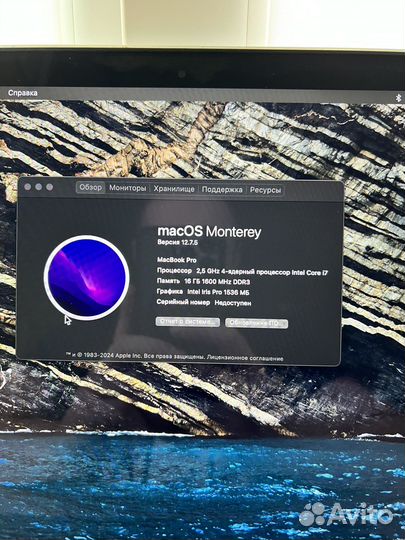
Task: Click the Серийный номер label
Action: click(x=183, y=302)
